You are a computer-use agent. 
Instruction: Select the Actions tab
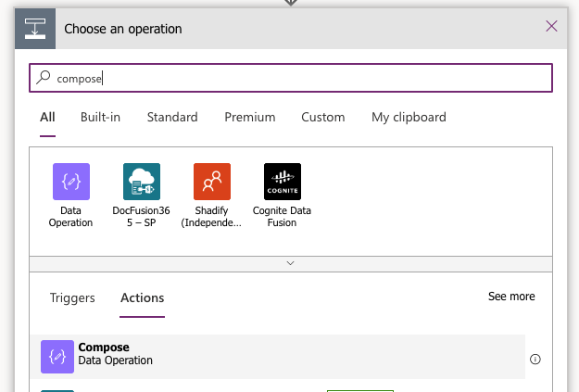click(x=142, y=298)
